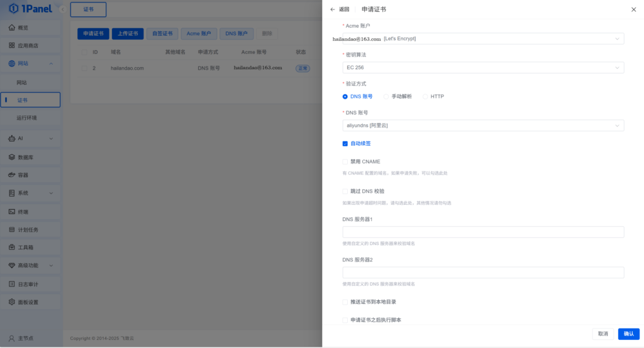Open the Acme 账户 dropdown
This screenshot has height=348, width=644.
(483, 38)
